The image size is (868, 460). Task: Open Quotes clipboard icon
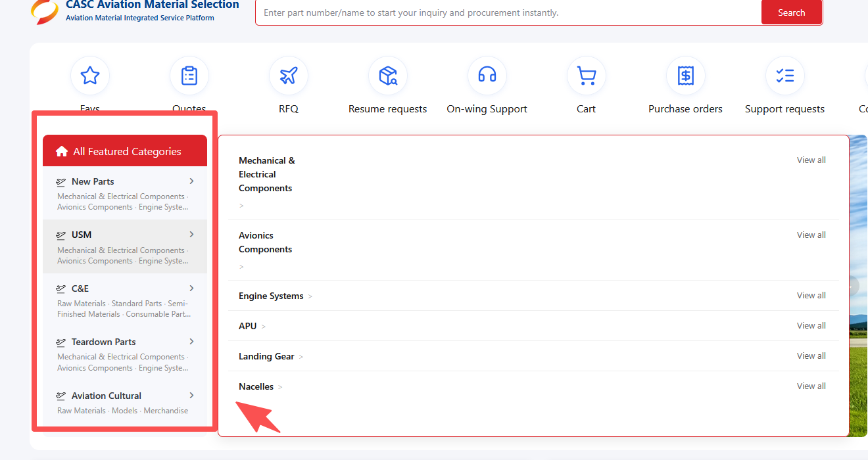pos(189,76)
